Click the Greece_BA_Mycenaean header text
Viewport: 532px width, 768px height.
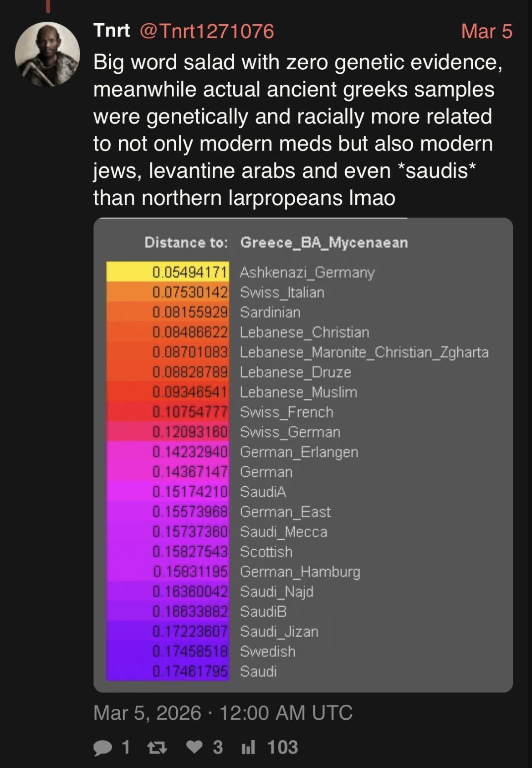click(324, 242)
